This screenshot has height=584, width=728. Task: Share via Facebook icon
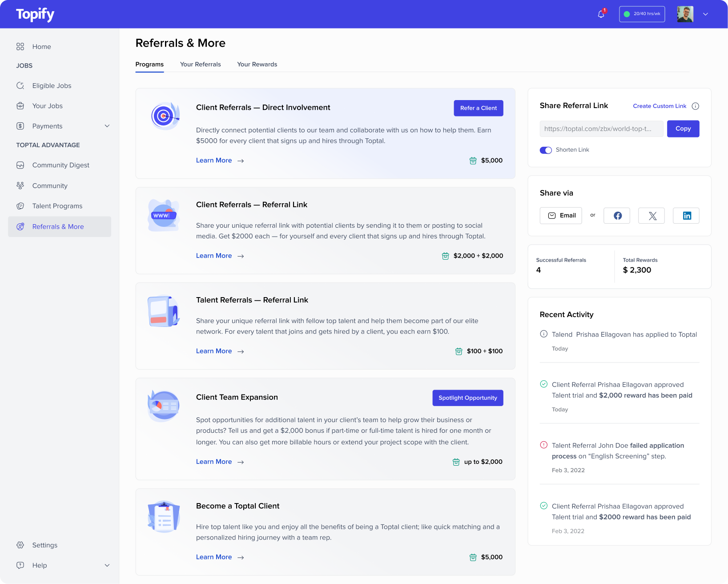click(x=617, y=216)
